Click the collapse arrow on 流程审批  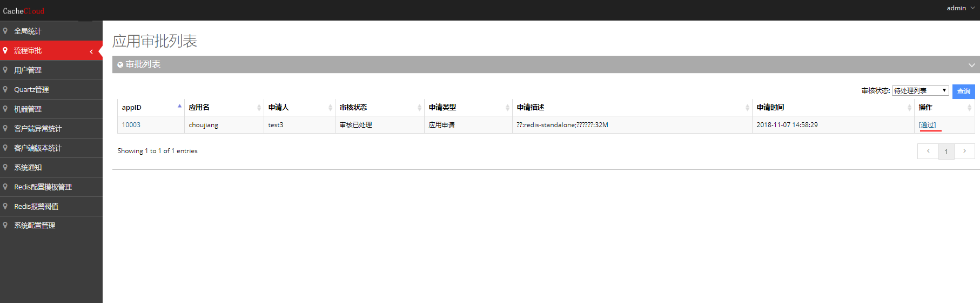click(91, 51)
